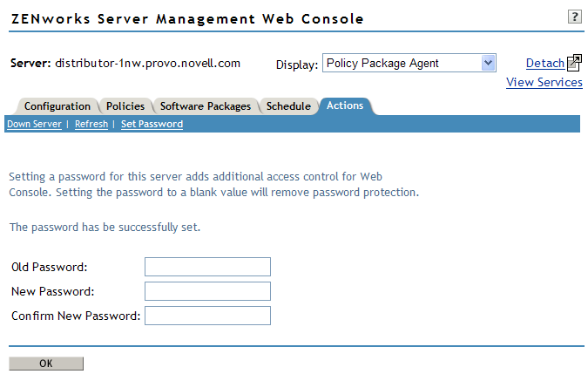The height and width of the screenshot is (374, 588).
Task: Select the Schedule tab
Action: (x=288, y=106)
